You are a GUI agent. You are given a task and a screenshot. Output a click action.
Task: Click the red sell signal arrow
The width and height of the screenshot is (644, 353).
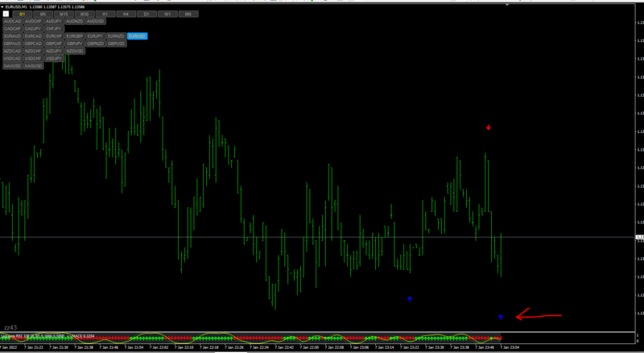489,127
